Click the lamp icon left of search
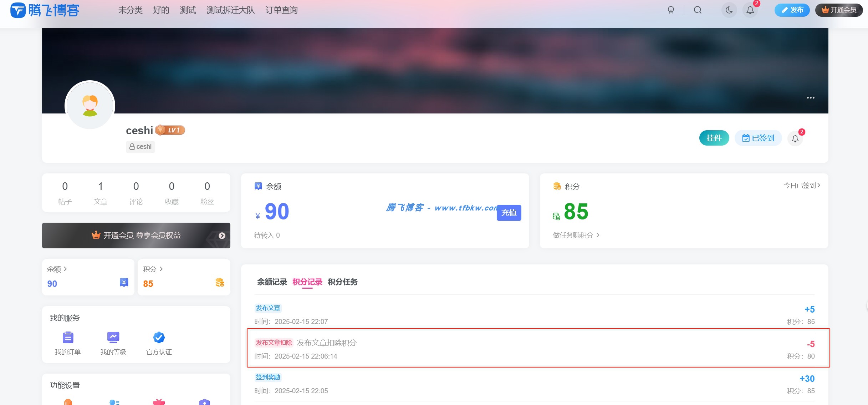 coord(671,10)
